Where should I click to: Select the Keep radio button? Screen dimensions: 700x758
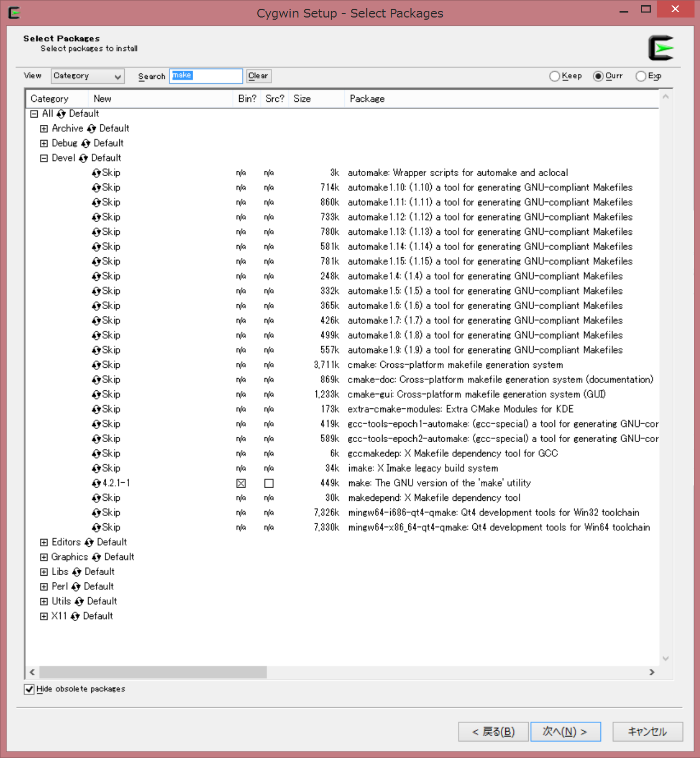(554, 76)
